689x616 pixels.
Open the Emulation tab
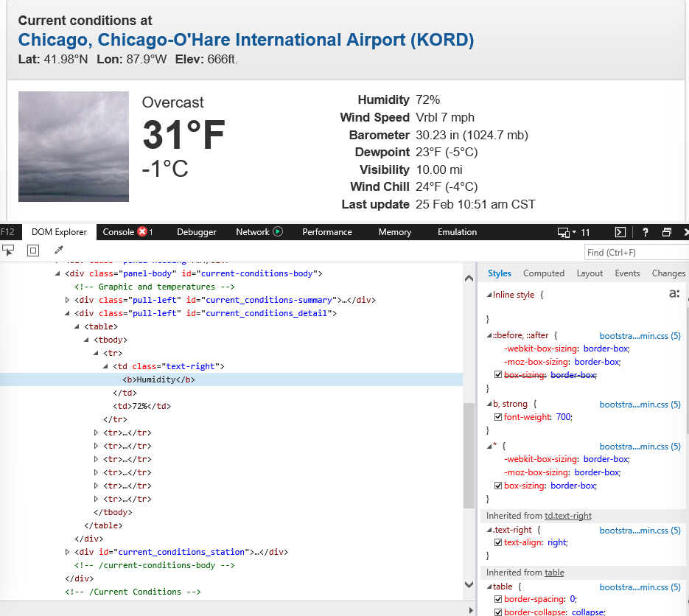pos(457,231)
